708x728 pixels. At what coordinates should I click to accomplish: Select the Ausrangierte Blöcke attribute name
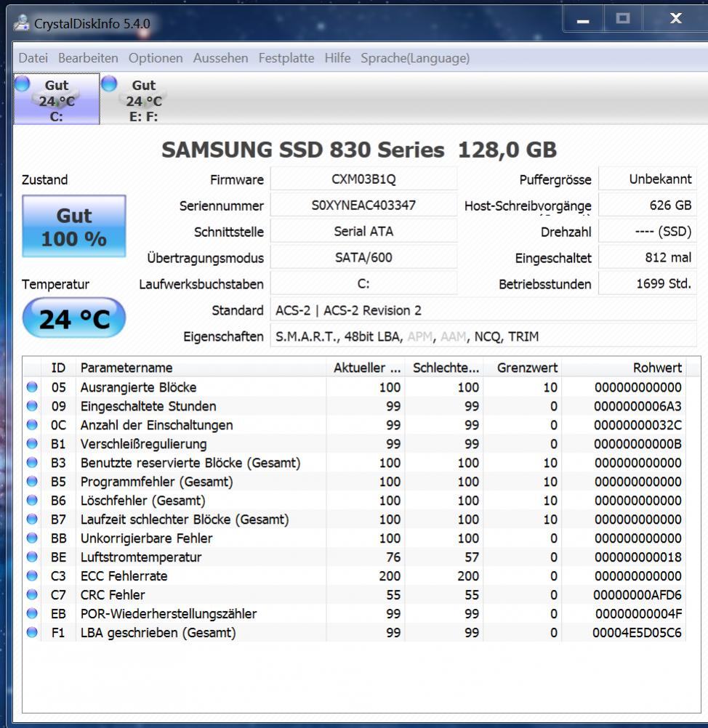pos(138,387)
